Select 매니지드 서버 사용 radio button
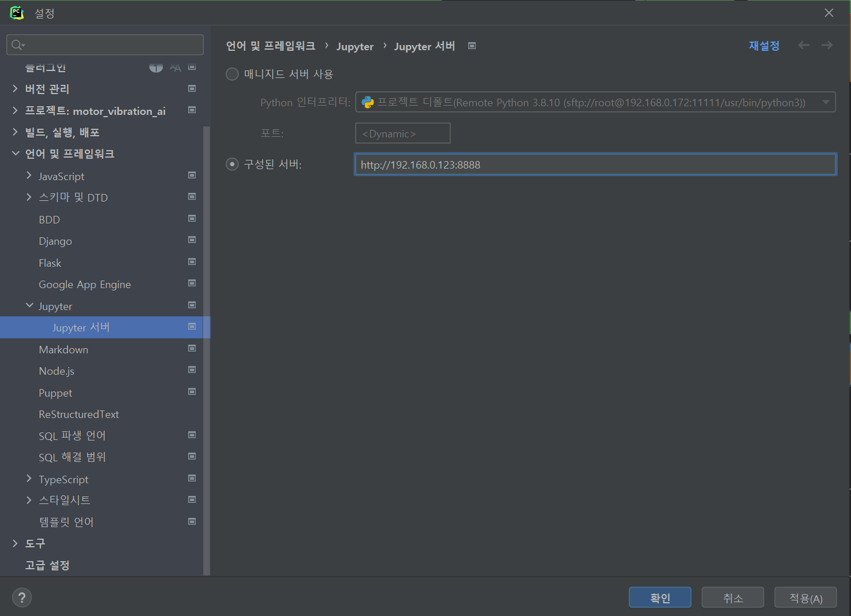 232,74
